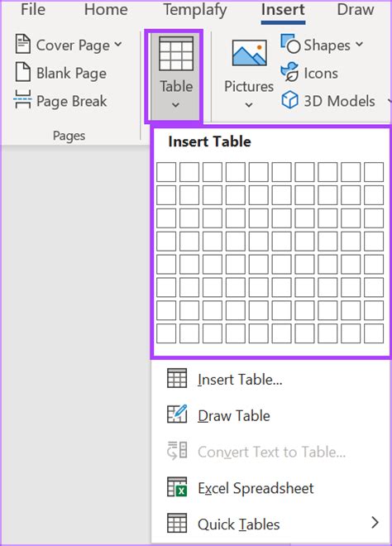Select top-left cell of table grid
This screenshot has height=546, width=392.
[x=166, y=172]
